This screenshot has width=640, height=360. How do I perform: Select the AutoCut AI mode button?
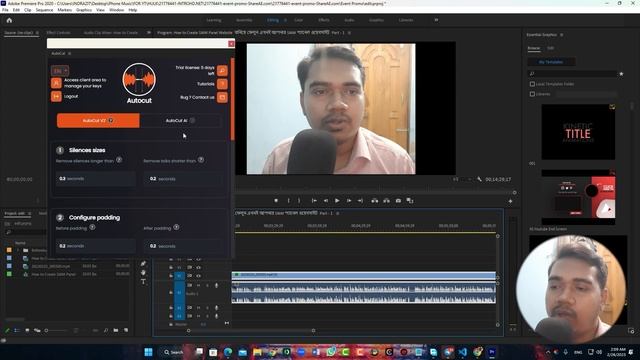point(180,121)
